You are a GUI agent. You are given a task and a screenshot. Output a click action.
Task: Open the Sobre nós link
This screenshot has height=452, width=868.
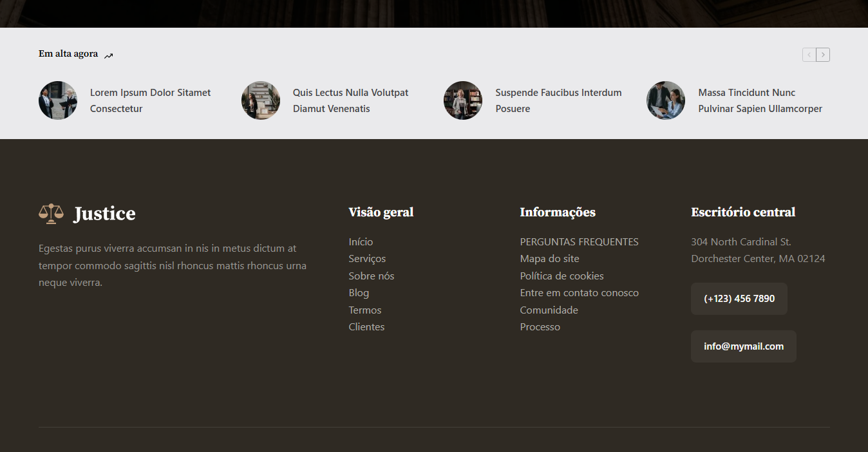click(371, 276)
